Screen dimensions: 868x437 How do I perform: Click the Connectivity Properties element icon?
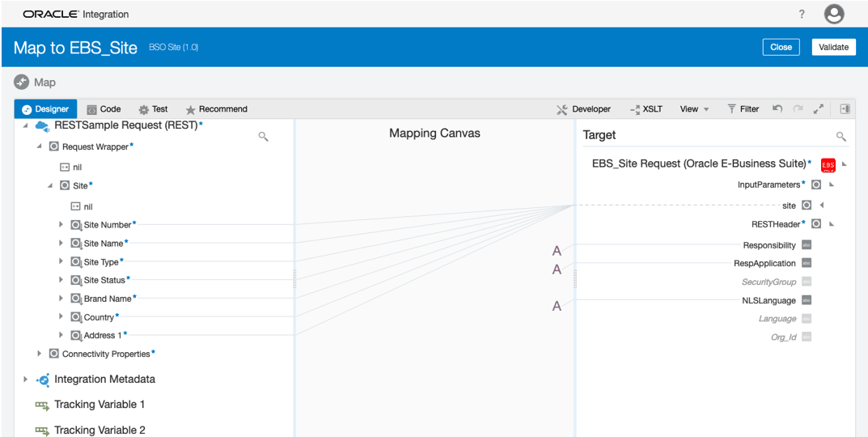tap(53, 354)
